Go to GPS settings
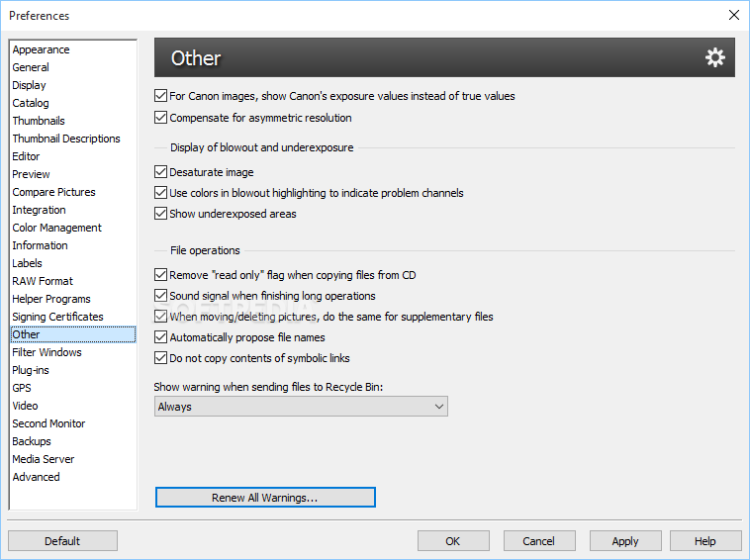This screenshot has height=560, width=750. click(x=72, y=388)
